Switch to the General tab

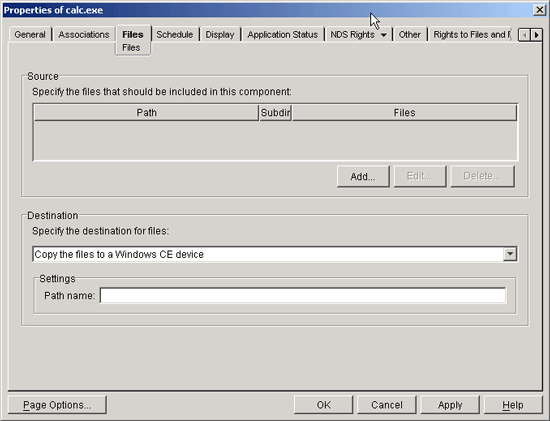[x=30, y=34]
